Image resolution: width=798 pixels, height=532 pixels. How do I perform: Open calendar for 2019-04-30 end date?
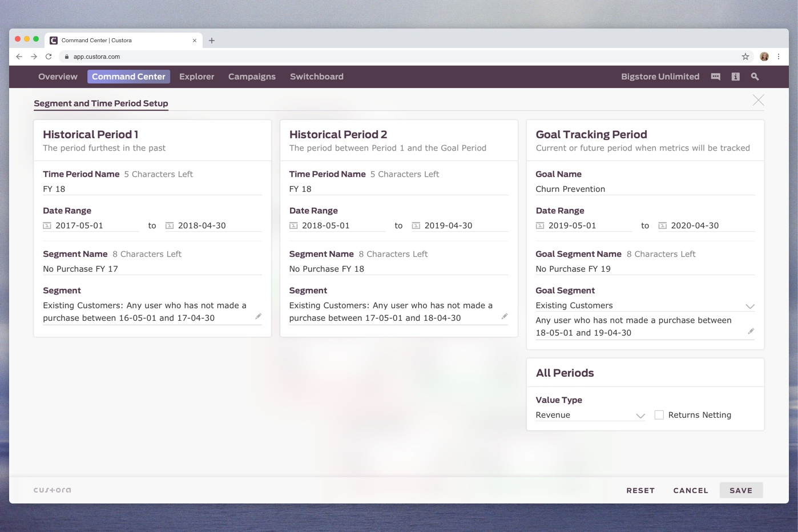click(416, 225)
